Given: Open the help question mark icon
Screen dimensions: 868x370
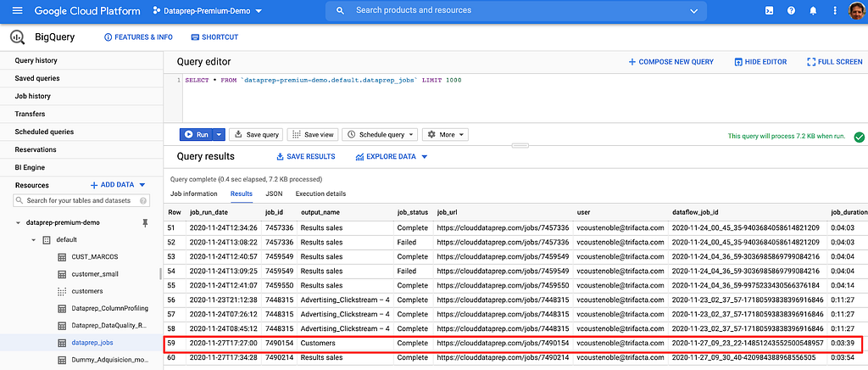Looking at the screenshot, I should 791,10.
